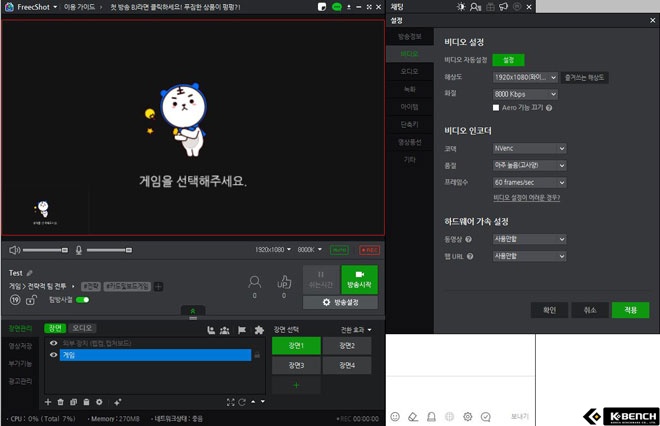Open the 단축키 settings tab
Screen dimensions: 660x426
coord(410,125)
